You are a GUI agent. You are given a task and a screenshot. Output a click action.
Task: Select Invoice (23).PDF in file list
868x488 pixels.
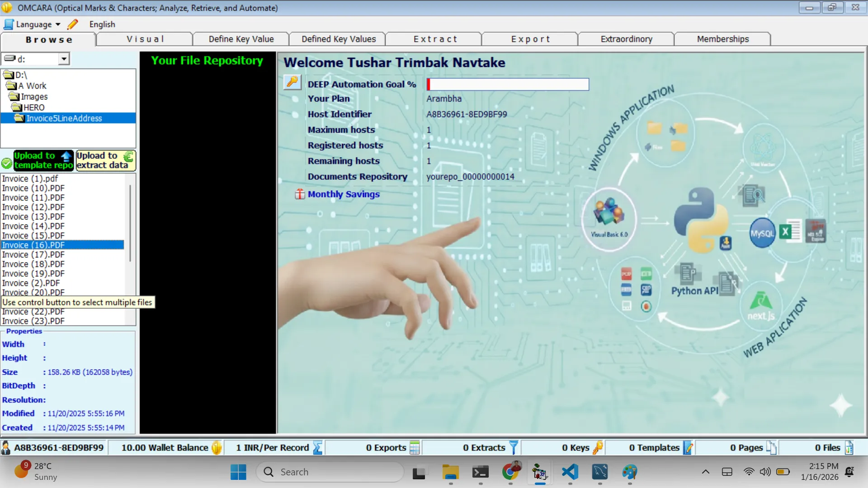[x=33, y=321]
